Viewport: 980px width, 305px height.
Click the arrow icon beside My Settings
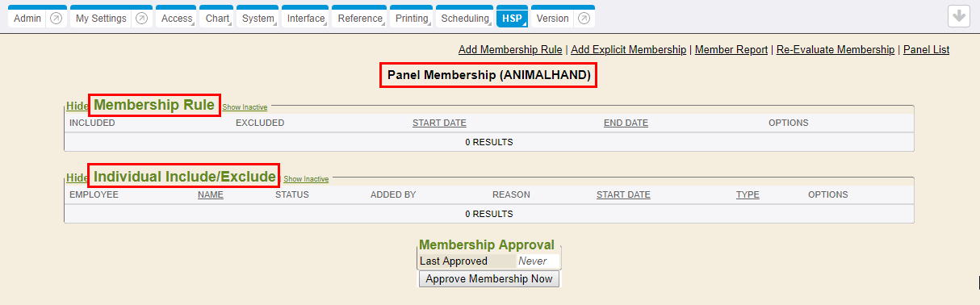click(142, 19)
